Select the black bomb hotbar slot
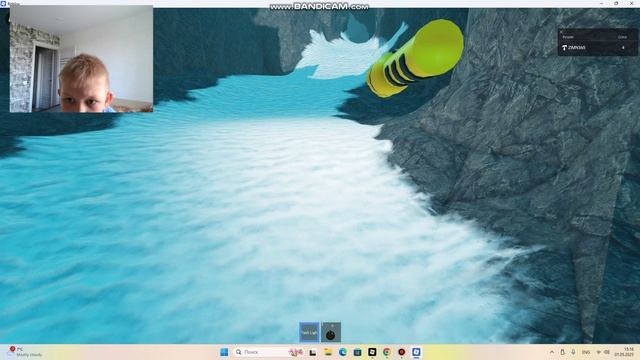 pos(331,332)
